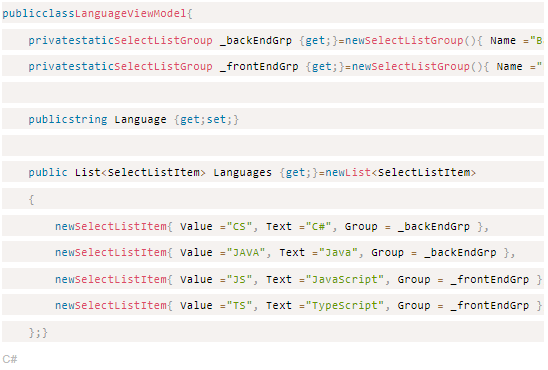Click the "JS" value string
The height and width of the screenshot is (370, 548).
[x=239, y=280]
